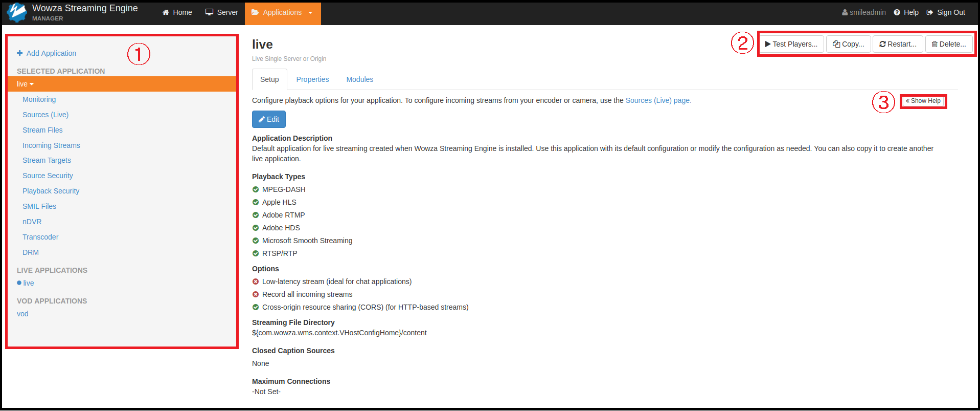Sign Out of the manager

[946, 12]
